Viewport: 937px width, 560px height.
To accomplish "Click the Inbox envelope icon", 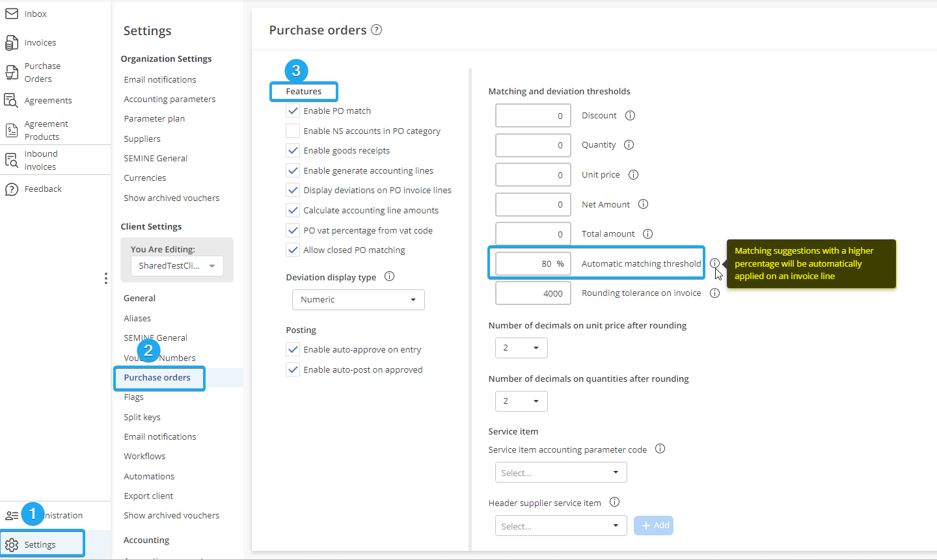I will click(x=12, y=14).
